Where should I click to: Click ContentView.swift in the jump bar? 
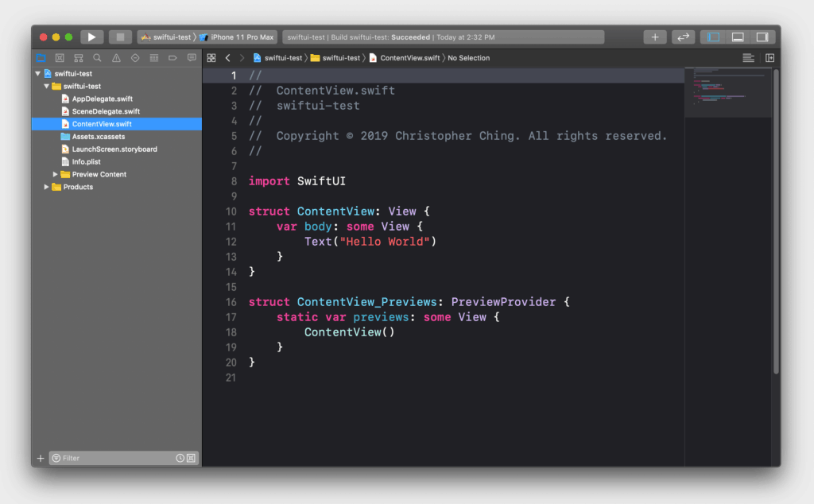pos(405,57)
